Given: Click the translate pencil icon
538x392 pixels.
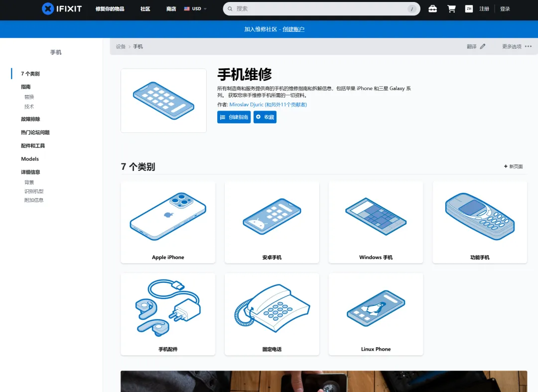Looking at the screenshot, I should [x=482, y=46].
